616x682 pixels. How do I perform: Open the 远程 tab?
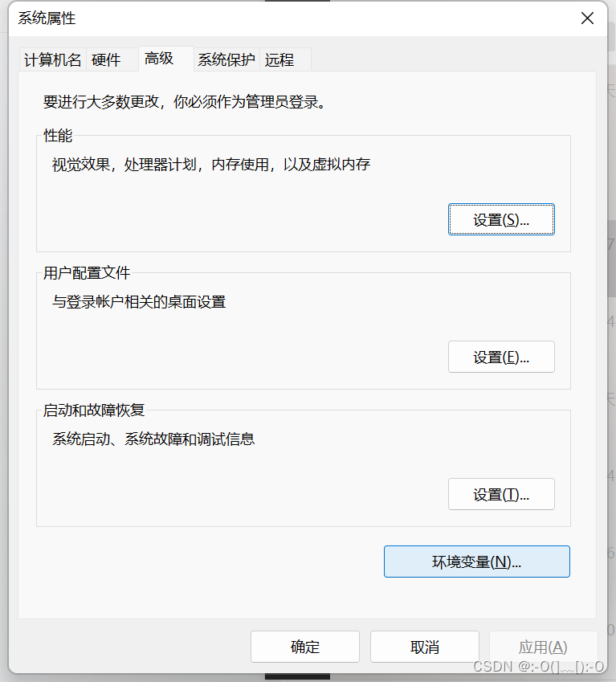[285, 59]
